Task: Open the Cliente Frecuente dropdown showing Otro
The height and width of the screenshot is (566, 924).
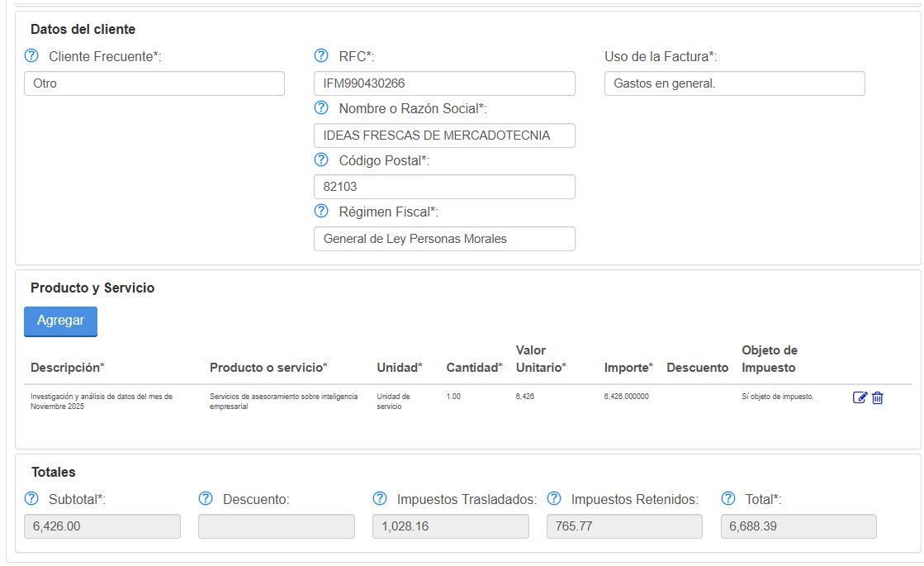Action: (154, 83)
